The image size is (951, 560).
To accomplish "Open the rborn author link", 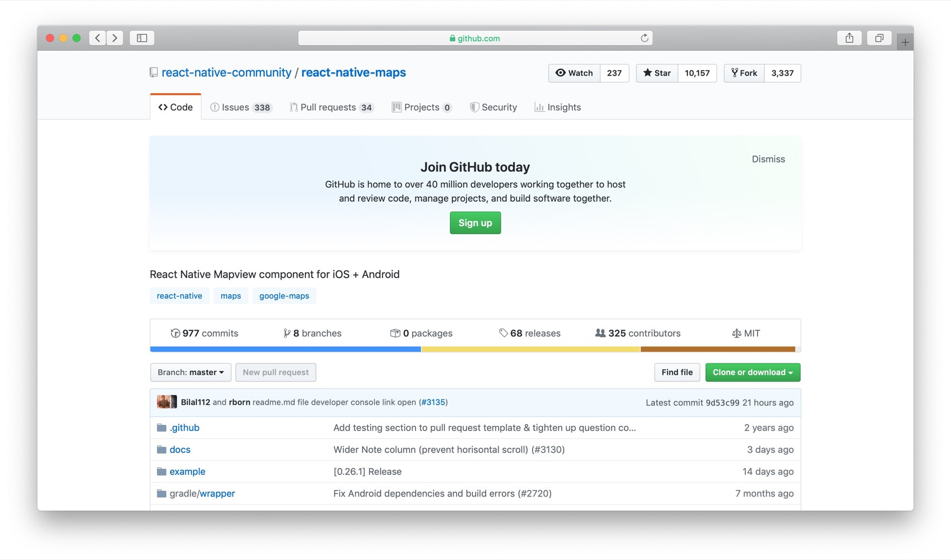I will point(239,402).
